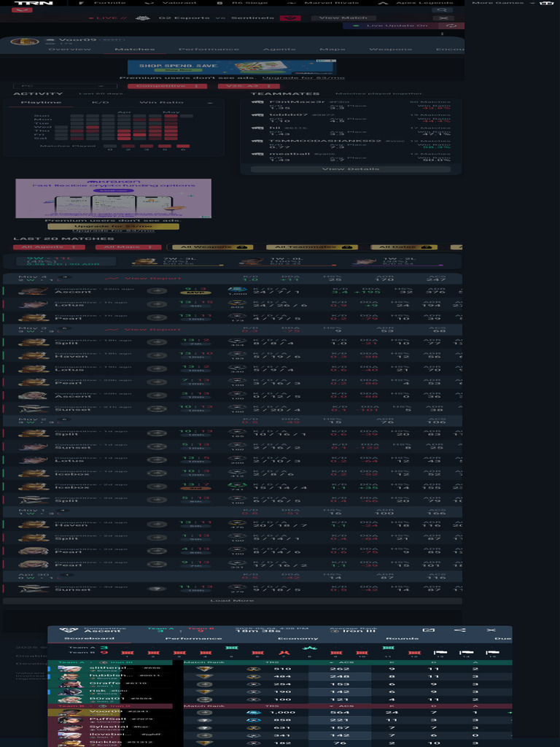Image resolution: width=560 pixels, height=747 pixels.
Task: Open Marvel Rivals in the top games bar
Action: click(x=324, y=3)
